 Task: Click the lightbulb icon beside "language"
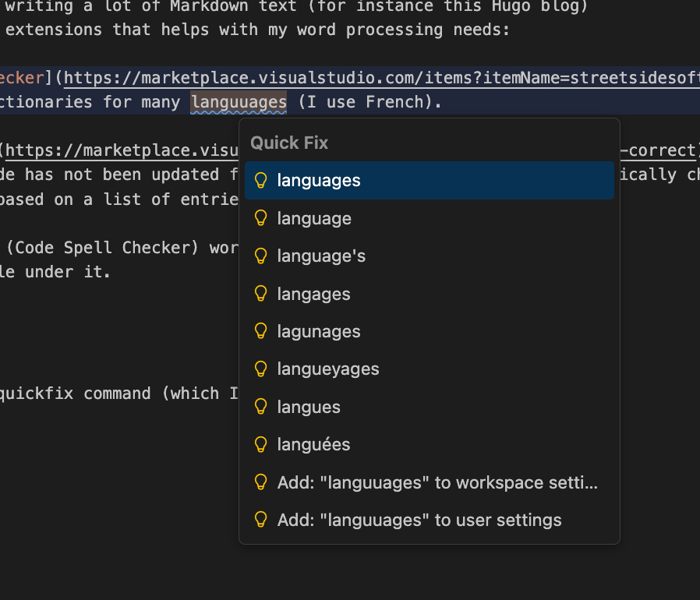(x=261, y=218)
